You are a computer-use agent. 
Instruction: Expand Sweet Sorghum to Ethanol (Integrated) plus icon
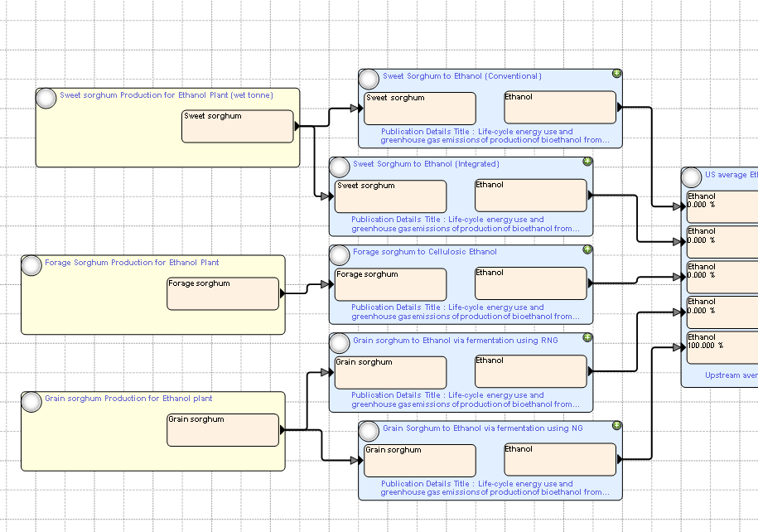pyautogui.click(x=587, y=162)
